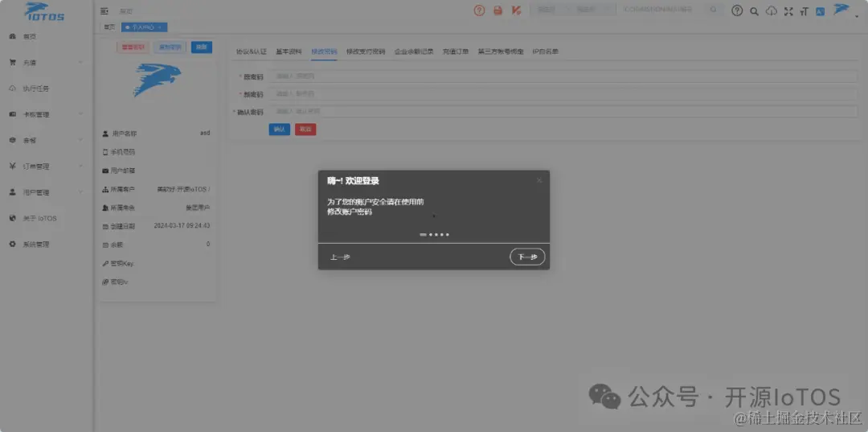The height and width of the screenshot is (432, 868).
Task: Switch to the 修改密码 tab
Action: [325, 51]
